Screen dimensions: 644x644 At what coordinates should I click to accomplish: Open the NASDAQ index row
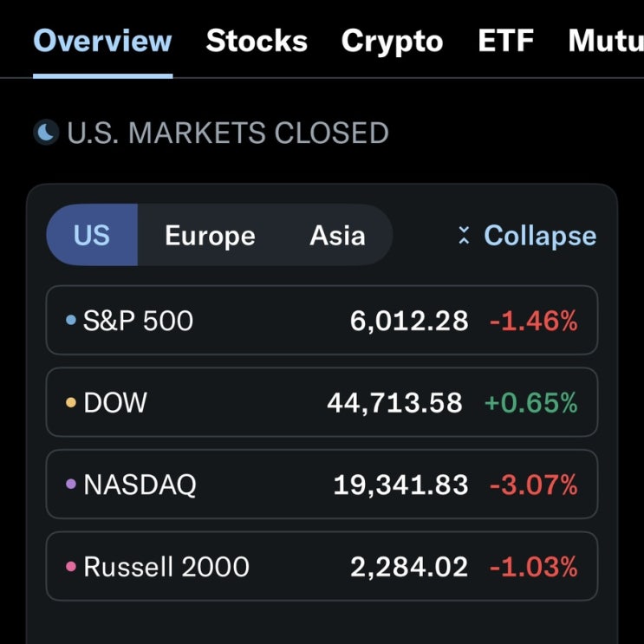[x=322, y=485]
